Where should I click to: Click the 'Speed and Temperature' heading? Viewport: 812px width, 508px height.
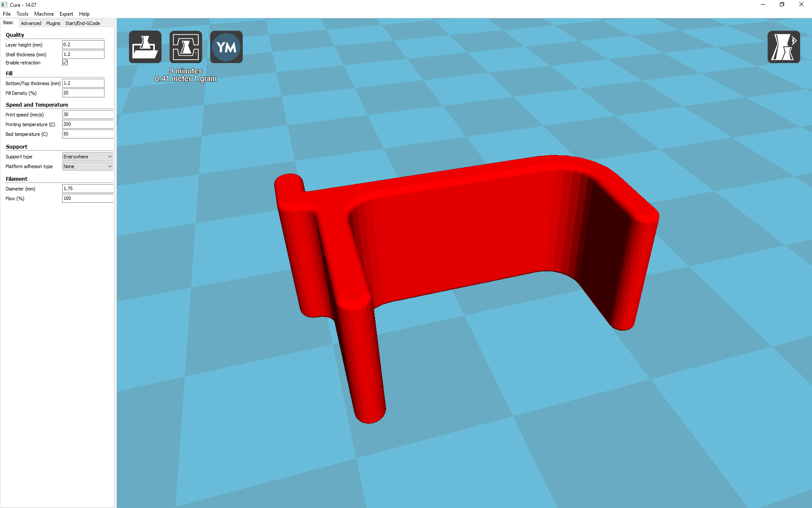point(37,105)
